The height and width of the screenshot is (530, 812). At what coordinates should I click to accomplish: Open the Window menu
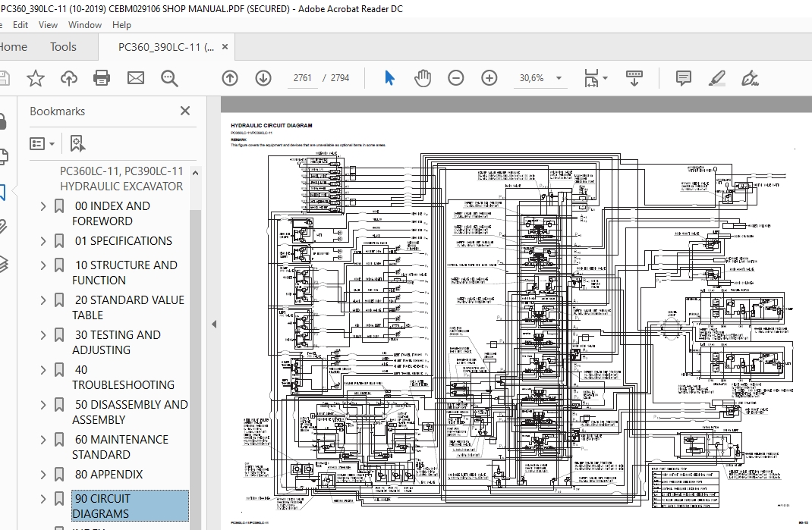point(85,25)
